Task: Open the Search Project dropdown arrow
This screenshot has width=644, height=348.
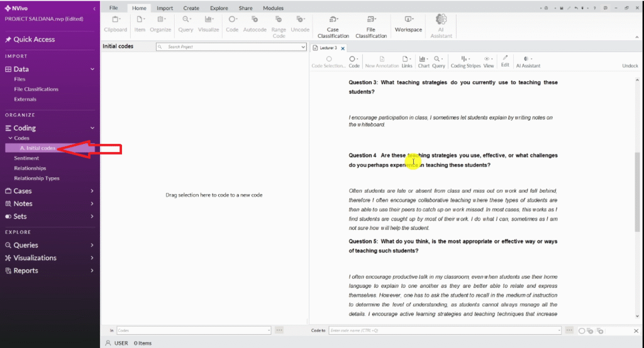Action: [x=303, y=47]
